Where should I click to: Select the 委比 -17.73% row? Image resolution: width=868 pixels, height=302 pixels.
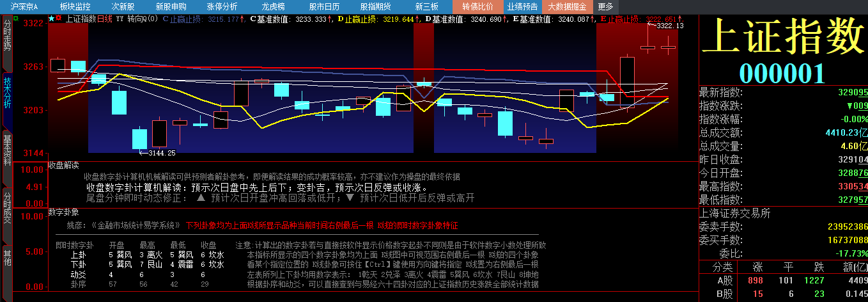tap(783, 253)
